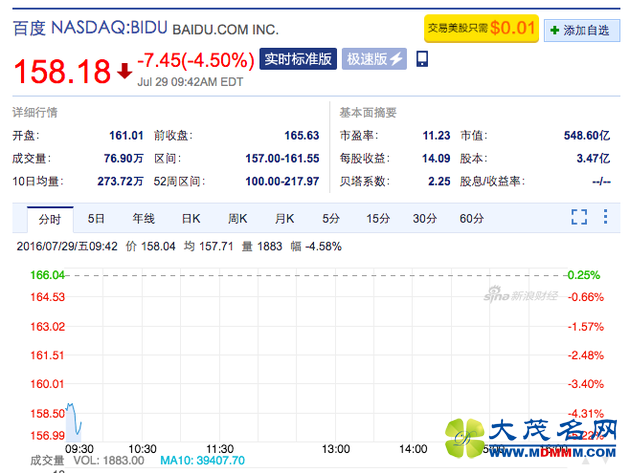Click the market cap 548.60亿

[x=587, y=135]
